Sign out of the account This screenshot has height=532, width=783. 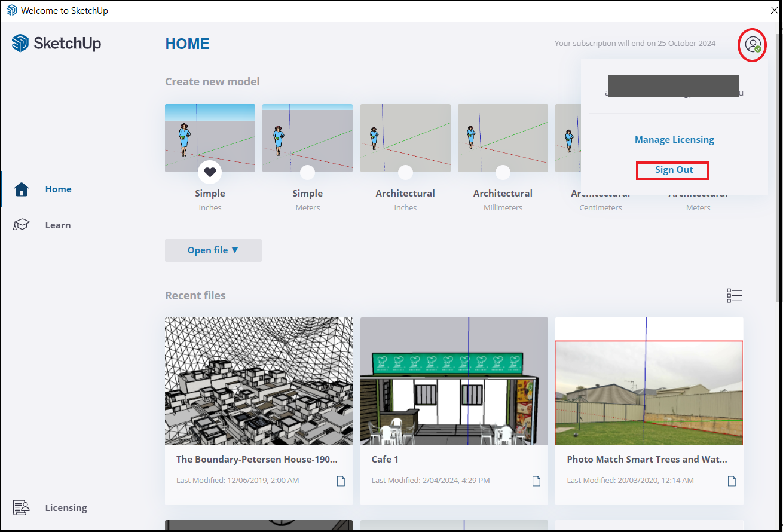674,170
